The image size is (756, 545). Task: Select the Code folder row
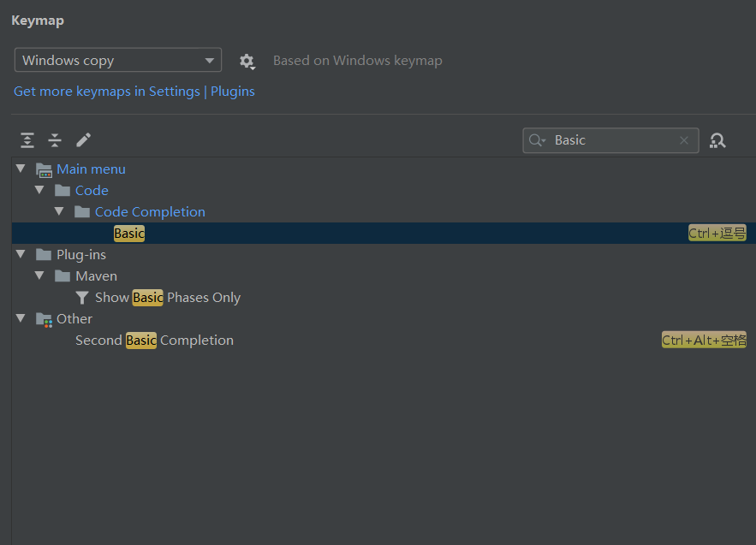(92, 191)
